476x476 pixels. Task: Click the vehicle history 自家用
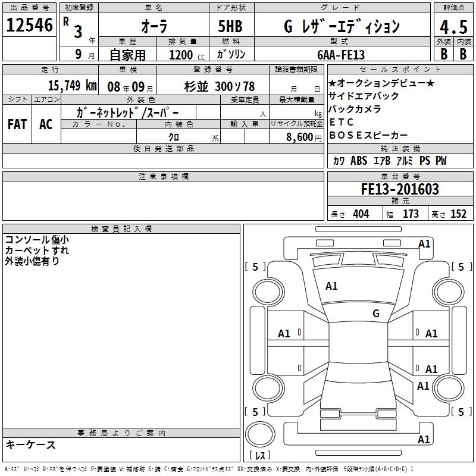pos(127,55)
